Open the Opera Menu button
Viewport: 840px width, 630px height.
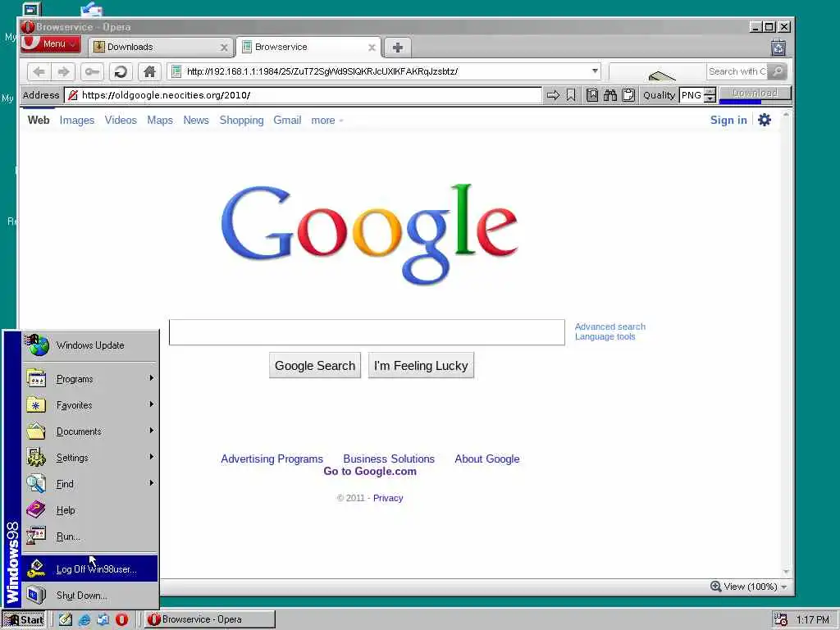[x=50, y=44]
